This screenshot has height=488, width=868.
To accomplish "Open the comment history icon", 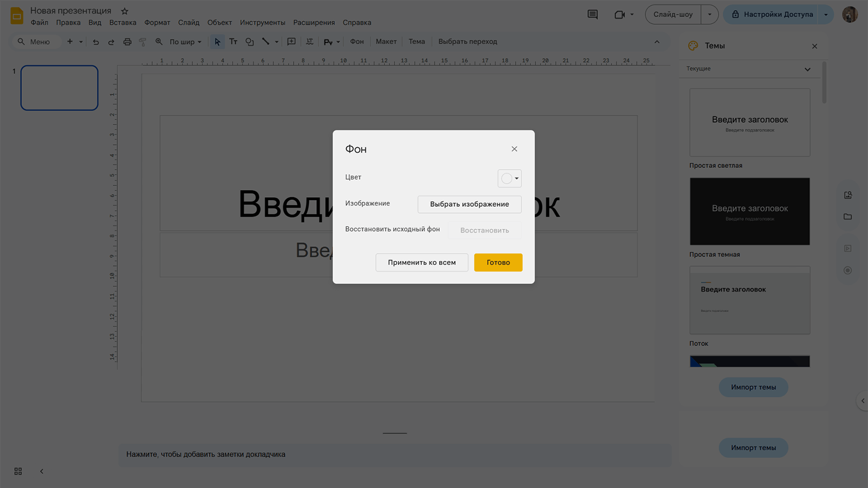I will 592,15.
